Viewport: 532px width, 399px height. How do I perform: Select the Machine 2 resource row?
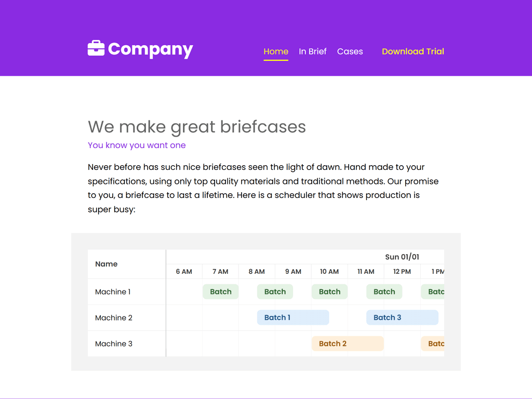[x=114, y=317]
